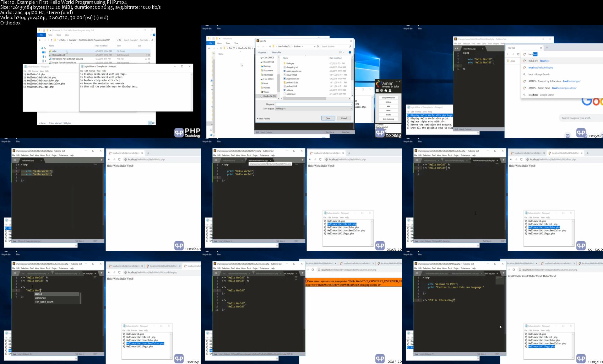Click the home icon in the AMPPS panel
The image size is (603, 364).
coord(386,90)
